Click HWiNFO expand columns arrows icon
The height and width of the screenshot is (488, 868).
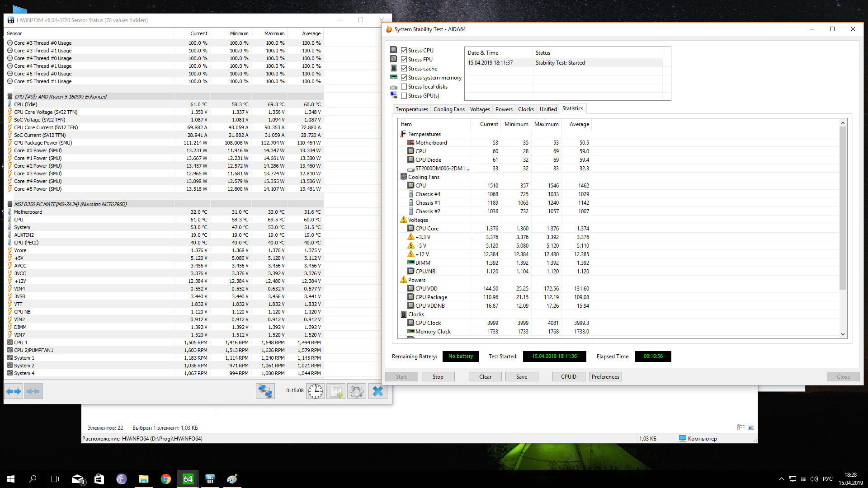click(x=14, y=391)
